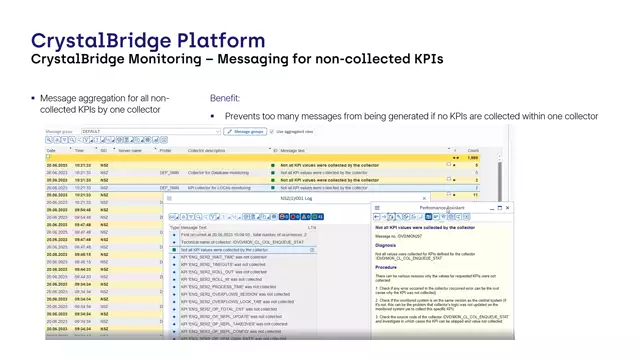Select the highlighted KPI collector row
640x360 pixels.
262,188
